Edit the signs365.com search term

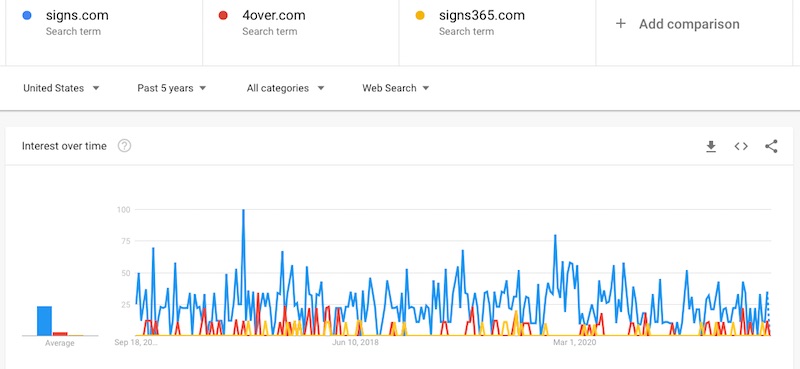(x=482, y=15)
